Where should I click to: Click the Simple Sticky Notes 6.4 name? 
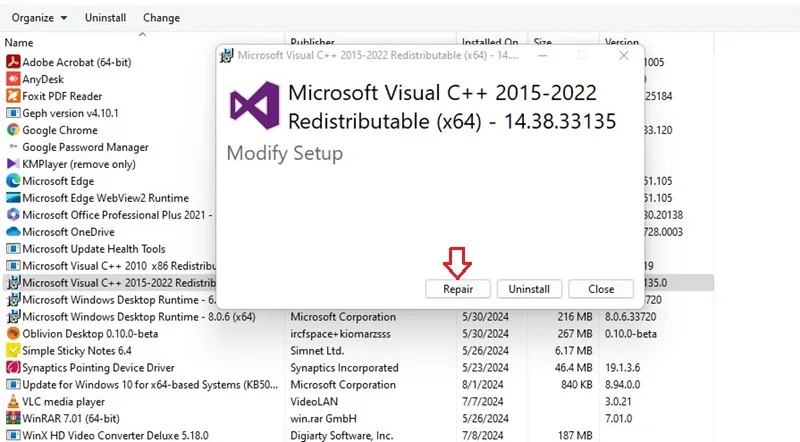(77, 351)
